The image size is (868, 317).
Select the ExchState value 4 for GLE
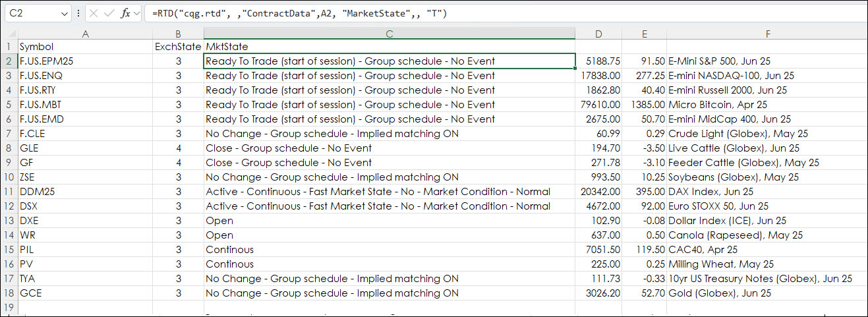click(178, 148)
